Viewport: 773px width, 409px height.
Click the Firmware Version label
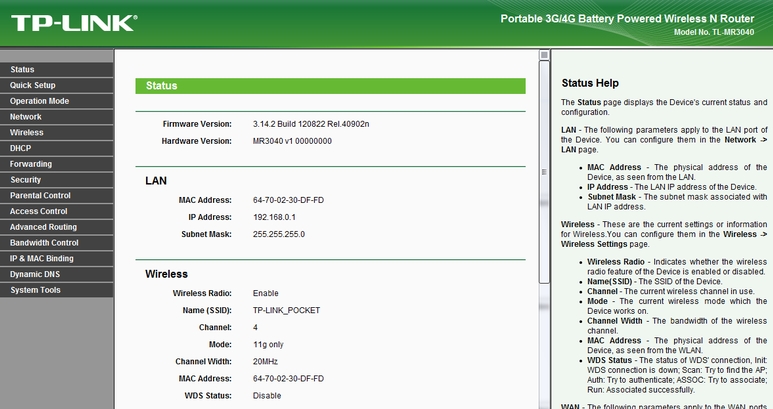[197, 124]
